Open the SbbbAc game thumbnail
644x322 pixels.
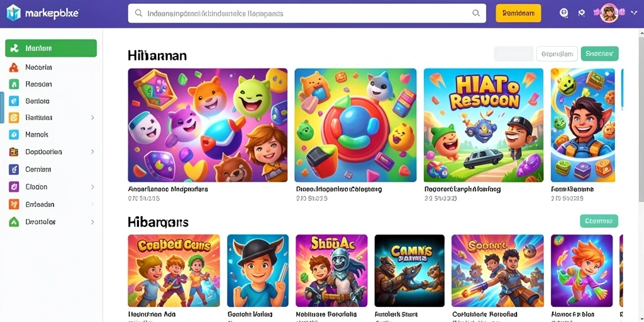[x=331, y=270]
